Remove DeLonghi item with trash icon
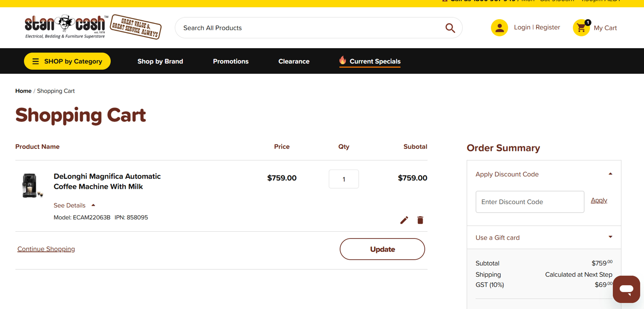 (420, 220)
